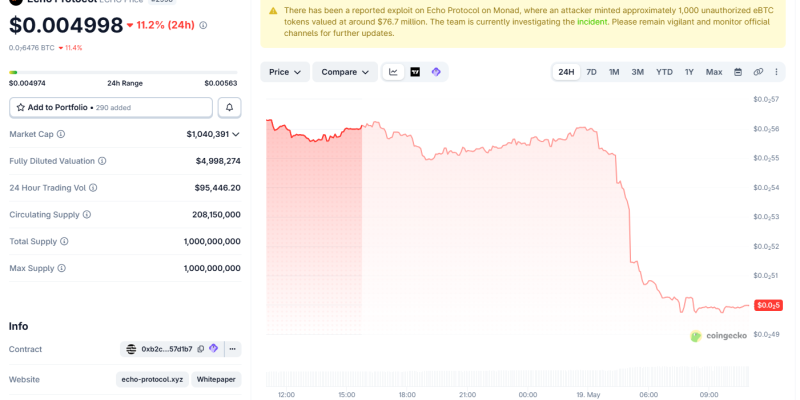Open more contract options ellipsis
The image size is (800, 400).
(233, 349)
